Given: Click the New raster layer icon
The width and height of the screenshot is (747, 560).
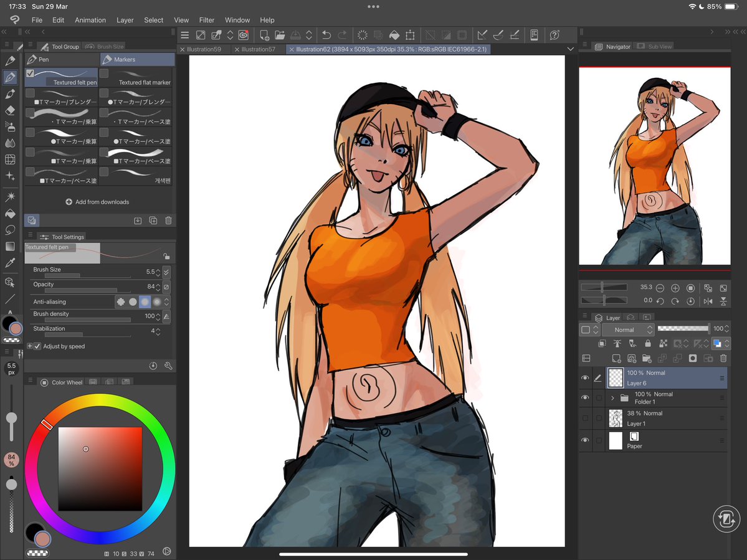Looking at the screenshot, I should click(616, 358).
